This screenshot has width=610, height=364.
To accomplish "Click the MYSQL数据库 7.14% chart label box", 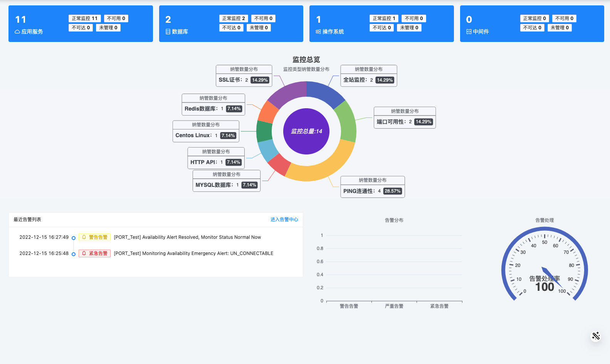I will tap(227, 181).
